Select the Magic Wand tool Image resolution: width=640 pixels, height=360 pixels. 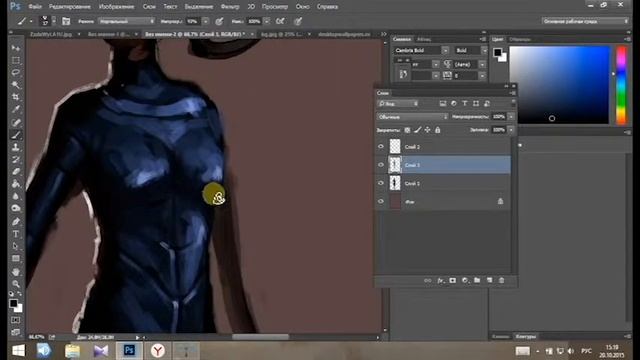(x=16, y=85)
